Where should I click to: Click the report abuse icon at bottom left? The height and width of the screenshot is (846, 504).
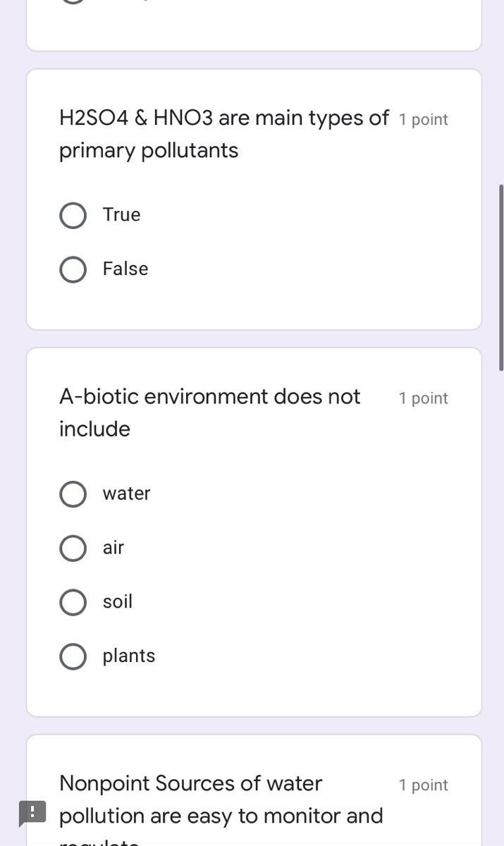[x=32, y=813]
